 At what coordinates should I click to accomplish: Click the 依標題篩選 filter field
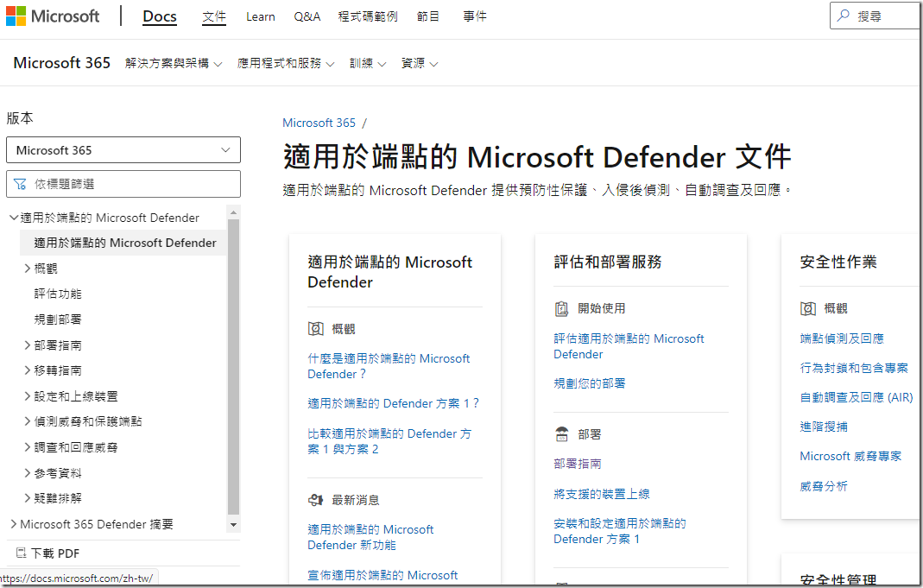tap(123, 184)
